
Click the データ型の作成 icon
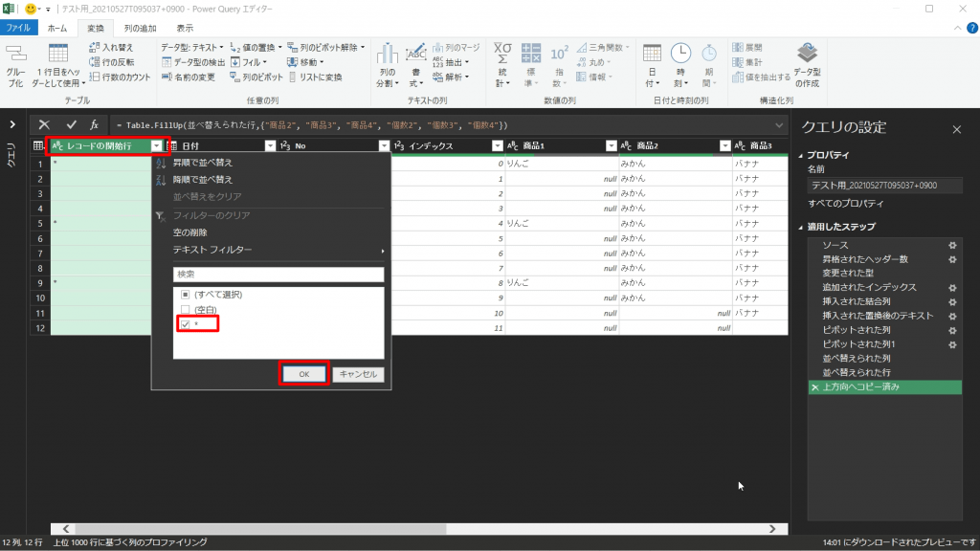click(x=807, y=54)
